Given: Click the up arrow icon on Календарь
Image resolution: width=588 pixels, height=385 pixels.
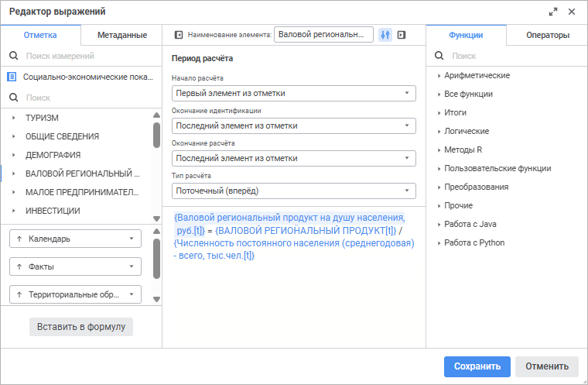Looking at the screenshot, I should coord(19,239).
